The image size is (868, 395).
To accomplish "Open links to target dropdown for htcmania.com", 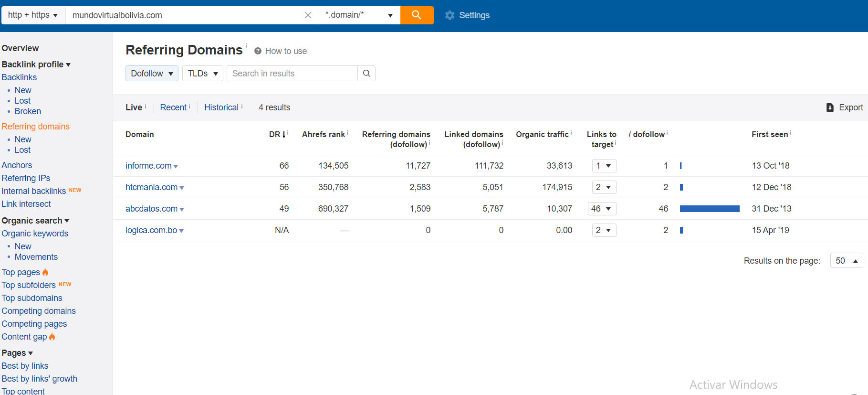I will coord(604,187).
